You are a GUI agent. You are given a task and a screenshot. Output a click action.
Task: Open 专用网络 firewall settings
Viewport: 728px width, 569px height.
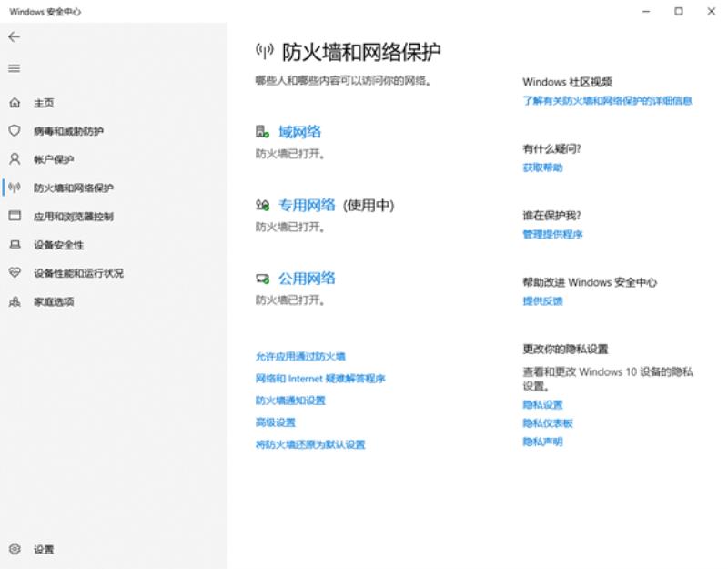click(x=307, y=205)
